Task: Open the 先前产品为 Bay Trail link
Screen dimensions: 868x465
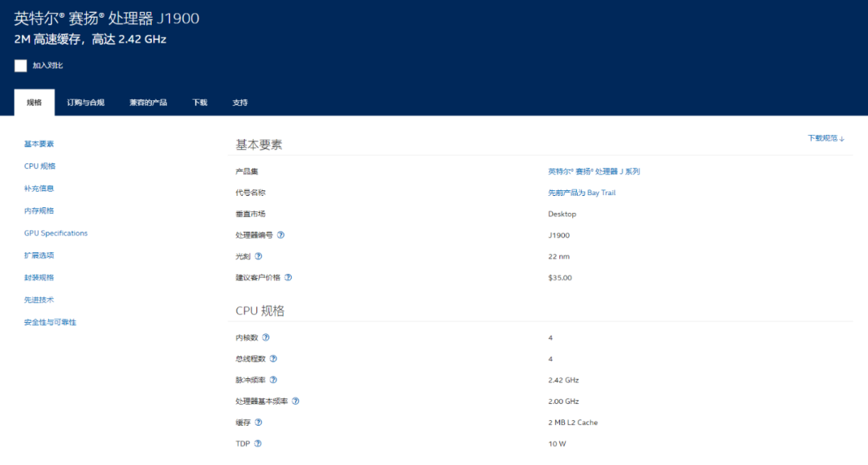Action: (x=582, y=193)
